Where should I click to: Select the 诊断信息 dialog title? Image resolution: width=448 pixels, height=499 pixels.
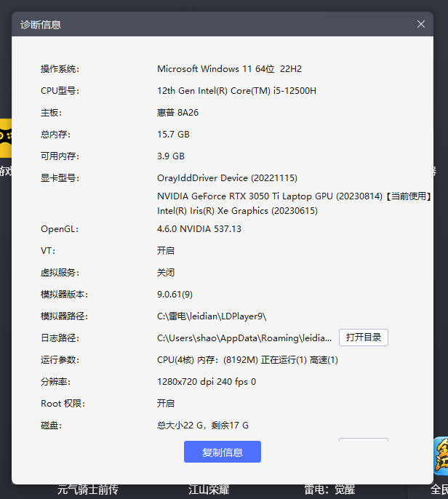(x=41, y=25)
